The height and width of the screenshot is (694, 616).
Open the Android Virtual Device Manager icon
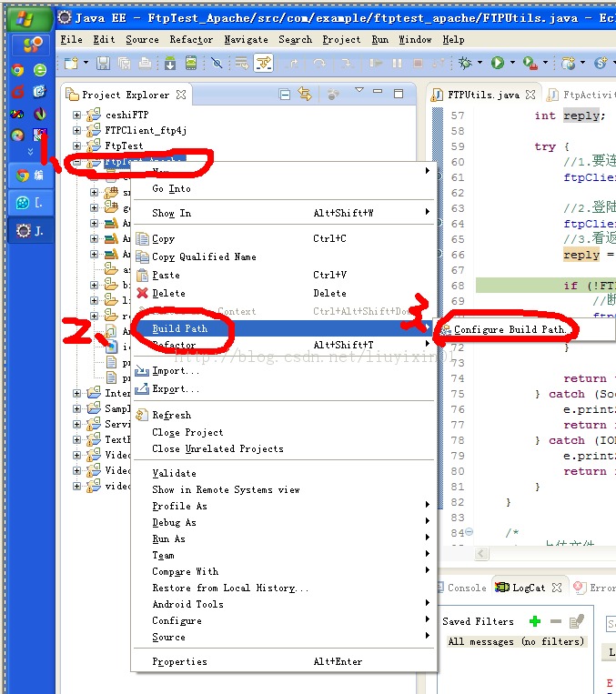pyautogui.click(x=191, y=64)
